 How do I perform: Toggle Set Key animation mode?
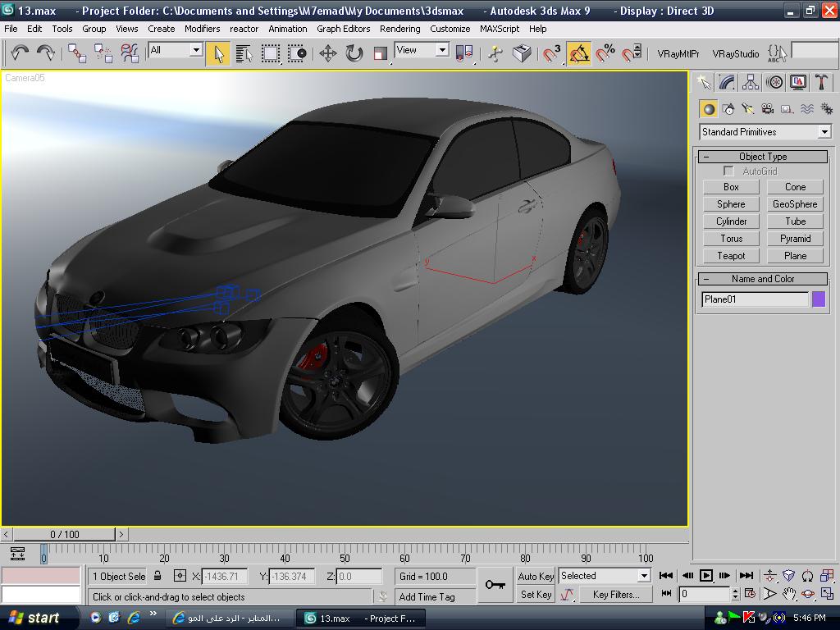coord(536,595)
